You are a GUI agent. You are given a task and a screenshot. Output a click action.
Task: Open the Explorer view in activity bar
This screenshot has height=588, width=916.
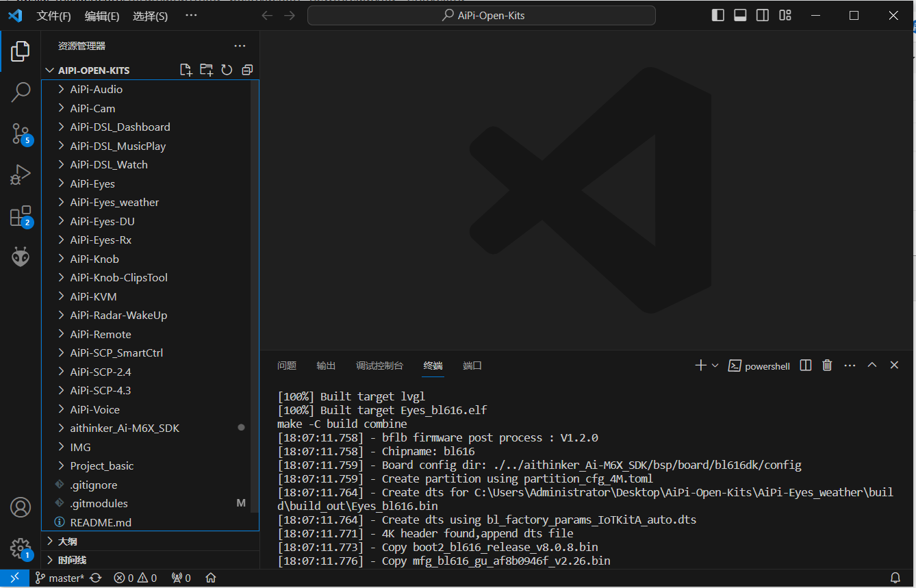coord(21,51)
